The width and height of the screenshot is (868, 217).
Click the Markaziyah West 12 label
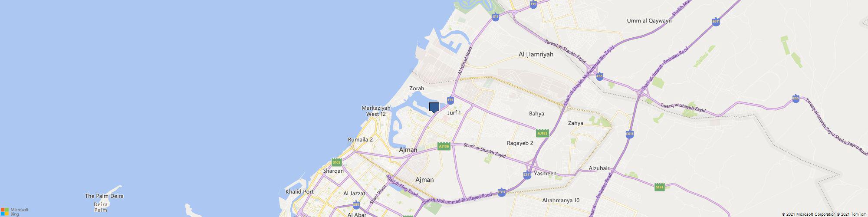(x=376, y=111)
